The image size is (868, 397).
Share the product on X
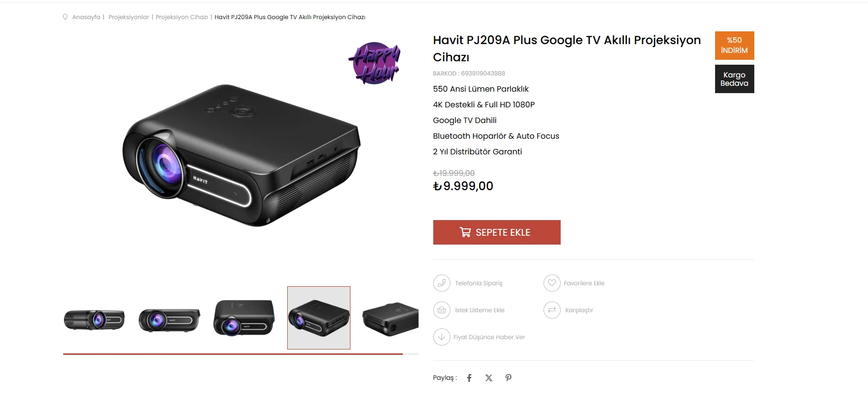(489, 378)
